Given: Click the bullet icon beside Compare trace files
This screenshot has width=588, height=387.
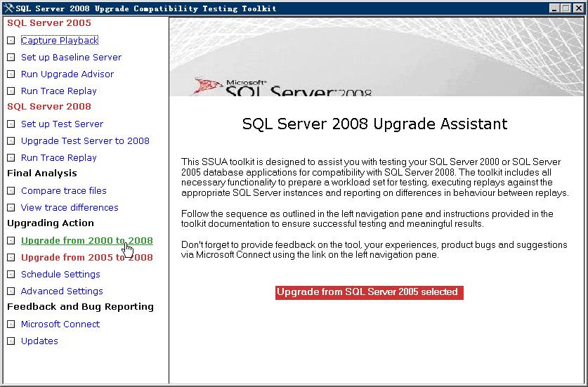Looking at the screenshot, I should click(11, 191).
